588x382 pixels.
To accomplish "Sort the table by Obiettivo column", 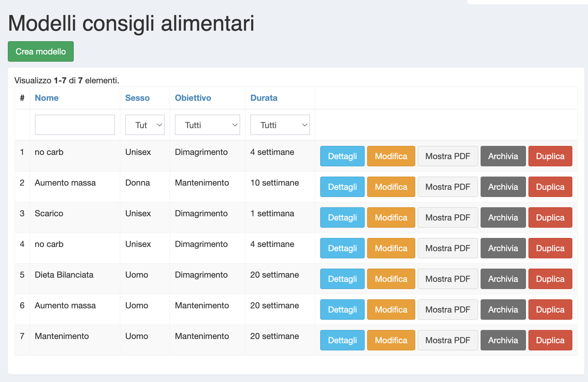I will [x=193, y=98].
